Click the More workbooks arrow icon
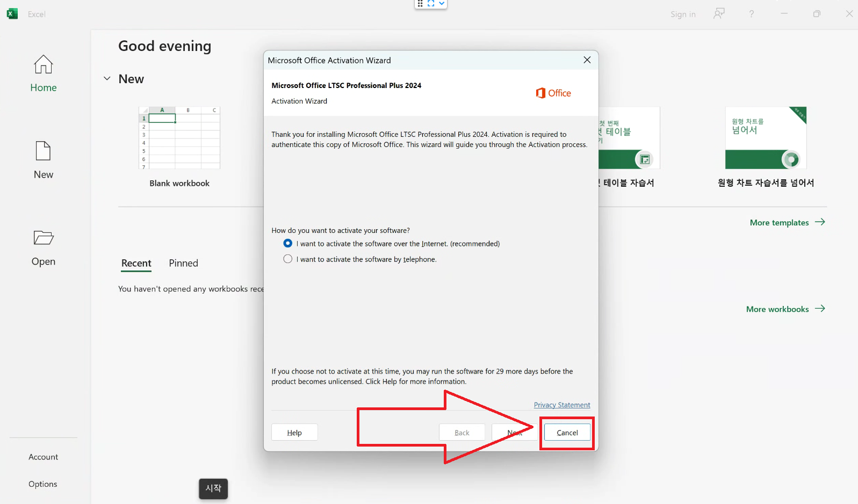 click(820, 309)
